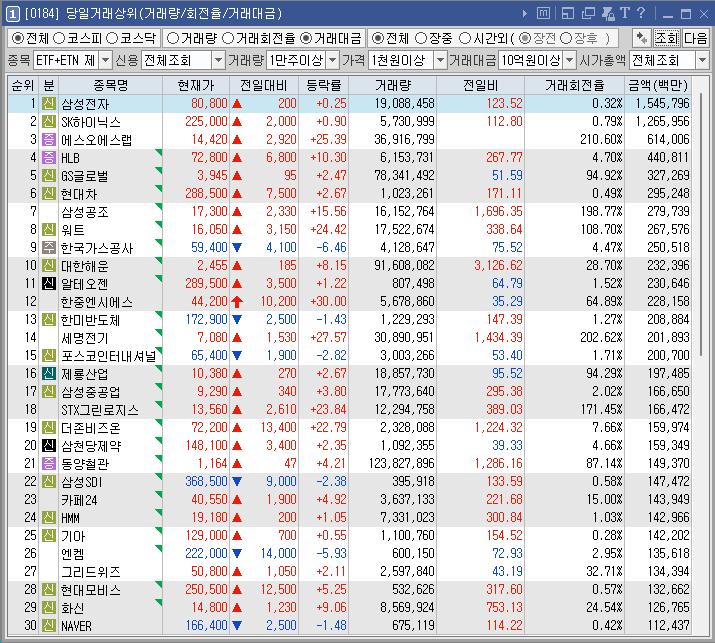
Task: Click the screen layout icon in title bar
Action: (x=568, y=14)
